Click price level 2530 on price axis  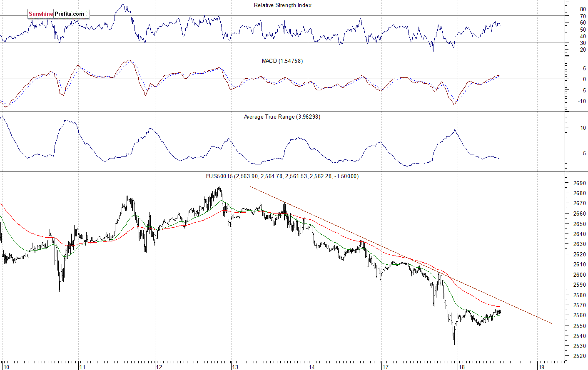pos(579,346)
